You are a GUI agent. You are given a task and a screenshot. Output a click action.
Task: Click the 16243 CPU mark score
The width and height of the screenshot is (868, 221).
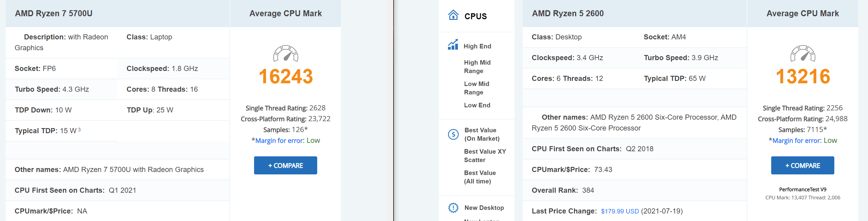[286, 76]
